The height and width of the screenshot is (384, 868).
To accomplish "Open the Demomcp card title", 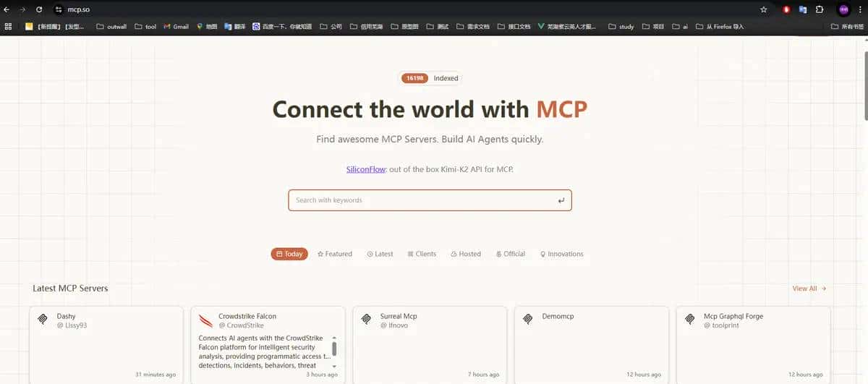I will (557, 316).
